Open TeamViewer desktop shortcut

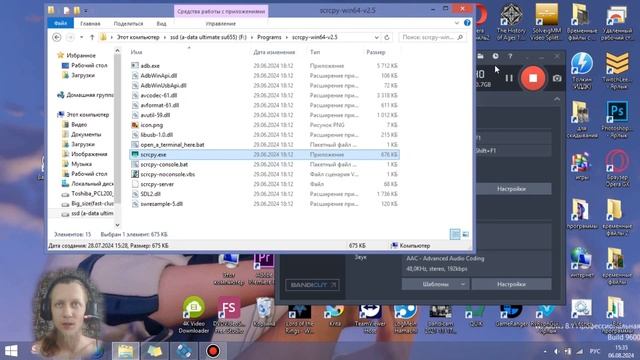click(x=370, y=318)
